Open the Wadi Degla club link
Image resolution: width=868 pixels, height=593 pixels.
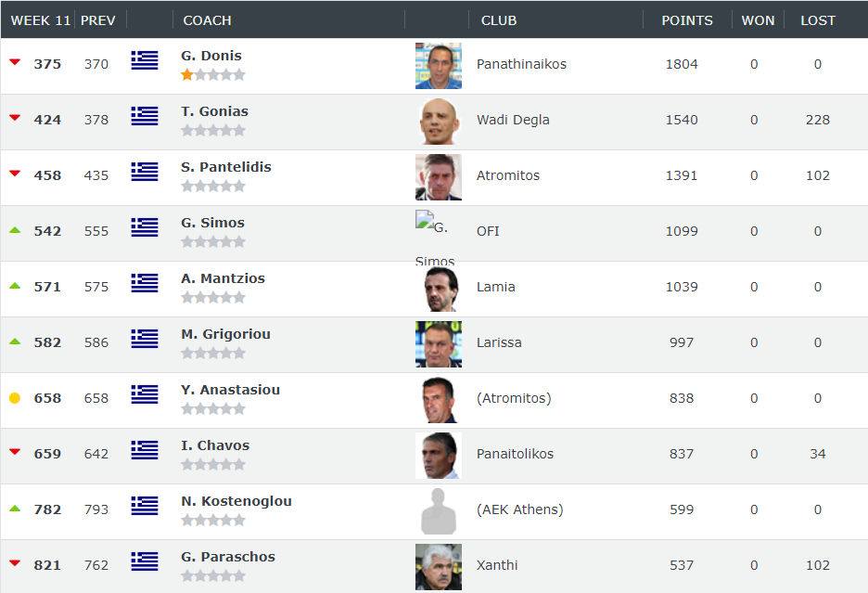click(513, 120)
